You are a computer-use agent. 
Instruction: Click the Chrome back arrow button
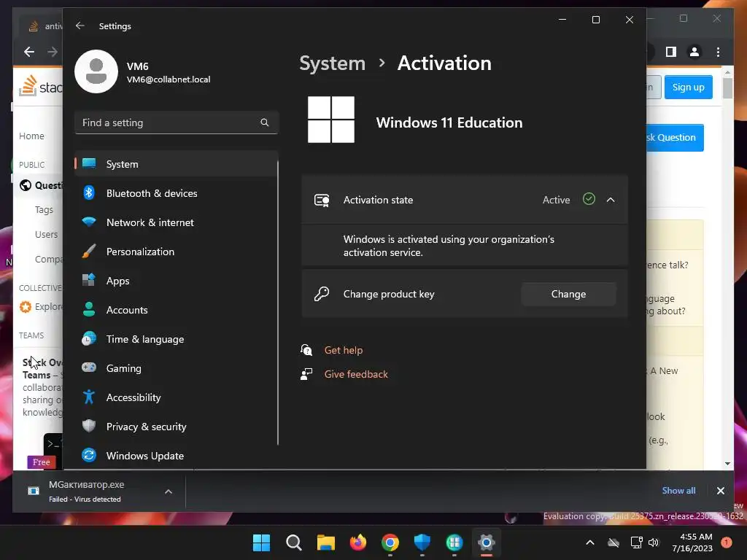click(29, 52)
